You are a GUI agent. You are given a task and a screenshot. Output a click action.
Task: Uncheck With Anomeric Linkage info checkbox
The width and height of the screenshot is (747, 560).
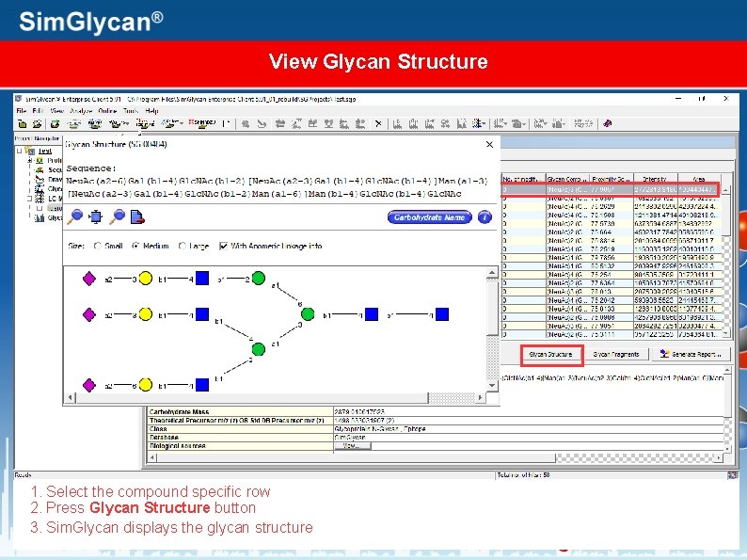tap(223, 246)
